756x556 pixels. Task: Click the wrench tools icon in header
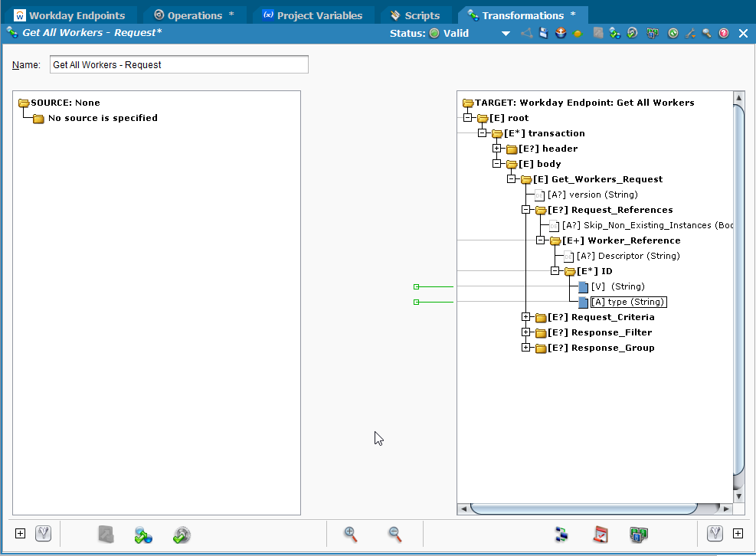[690, 34]
